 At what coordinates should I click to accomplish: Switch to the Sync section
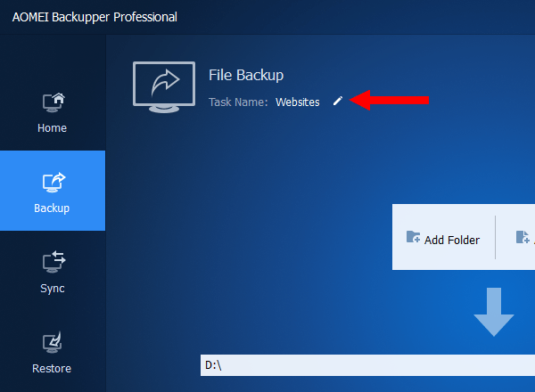pos(53,272)
